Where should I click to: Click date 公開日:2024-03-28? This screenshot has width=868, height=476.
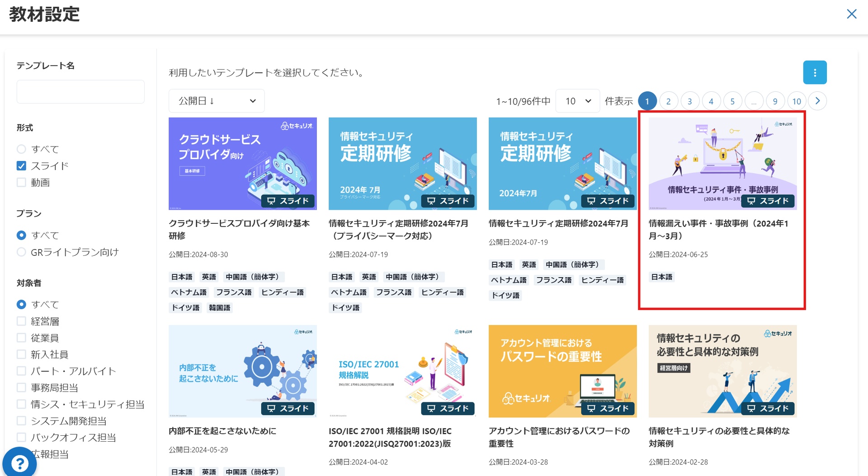(518, 462)
